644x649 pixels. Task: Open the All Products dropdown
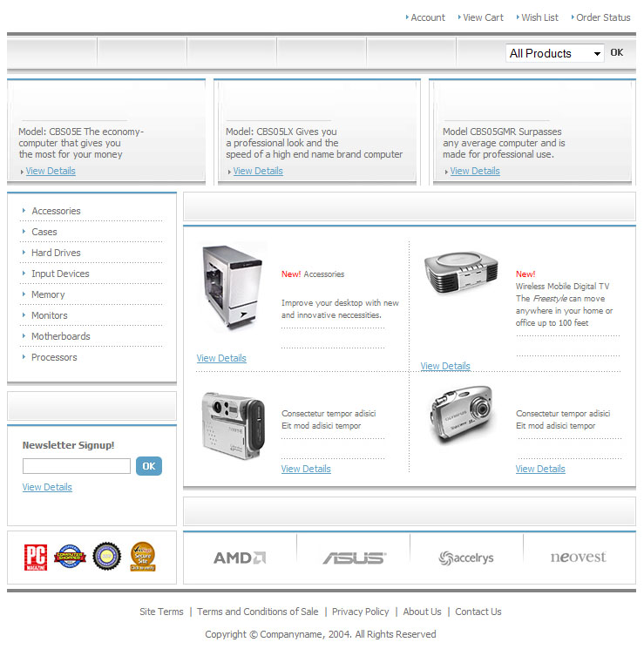(555, 53)
